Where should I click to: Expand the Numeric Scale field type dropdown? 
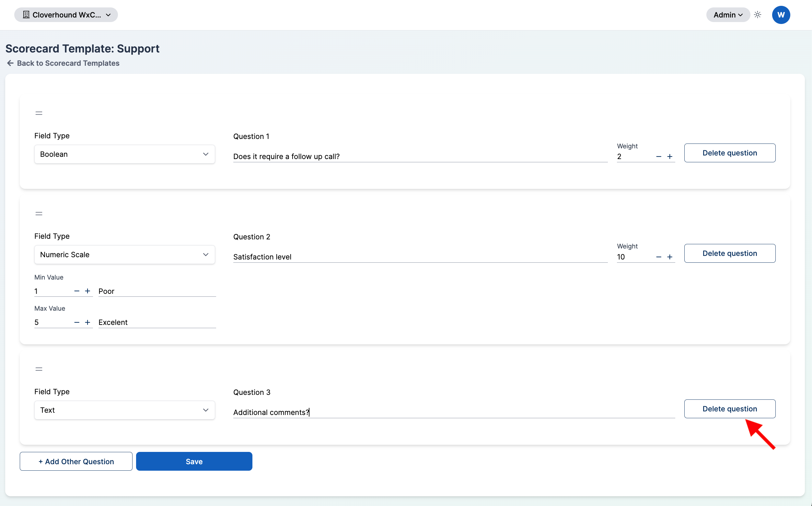tap(124, 255)
